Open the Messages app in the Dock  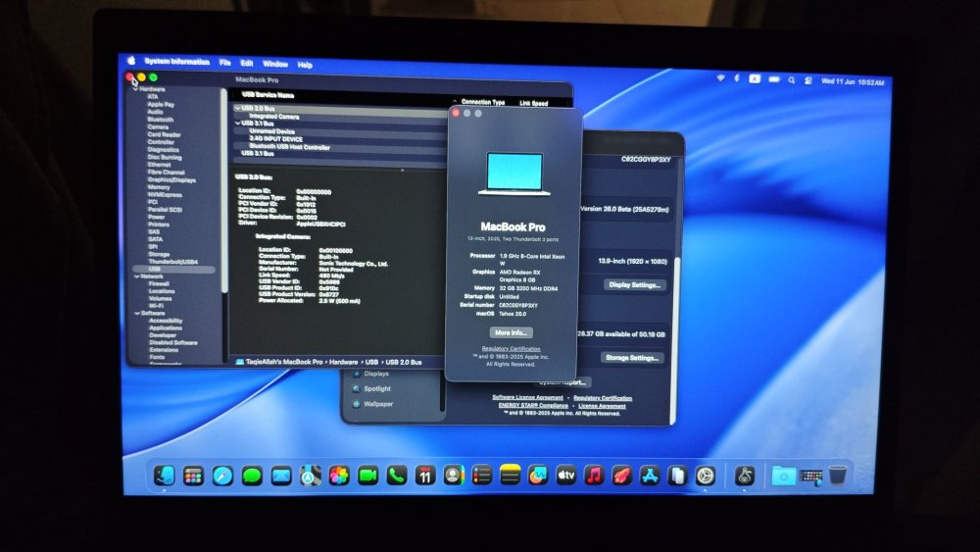pyautogui.click(x=252, y=477)
